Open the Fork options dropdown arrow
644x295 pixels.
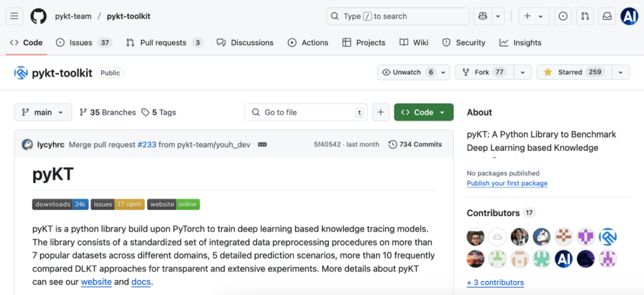point(523,72)
